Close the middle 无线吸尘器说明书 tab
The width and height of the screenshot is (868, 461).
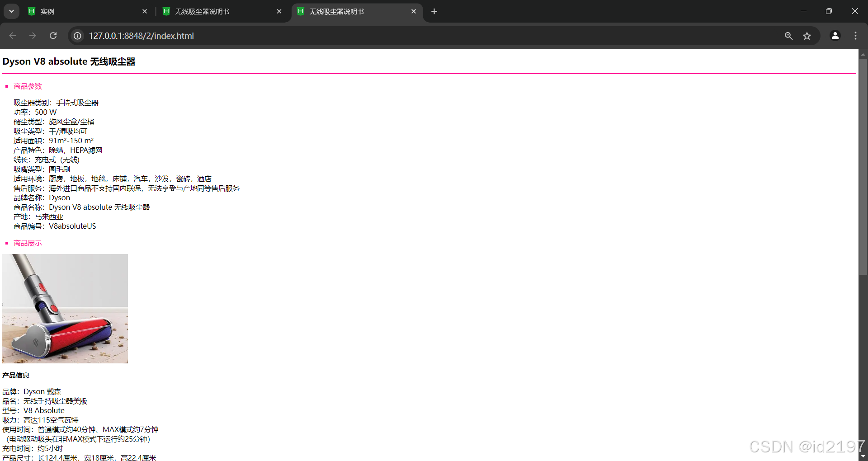coord(279,11)
